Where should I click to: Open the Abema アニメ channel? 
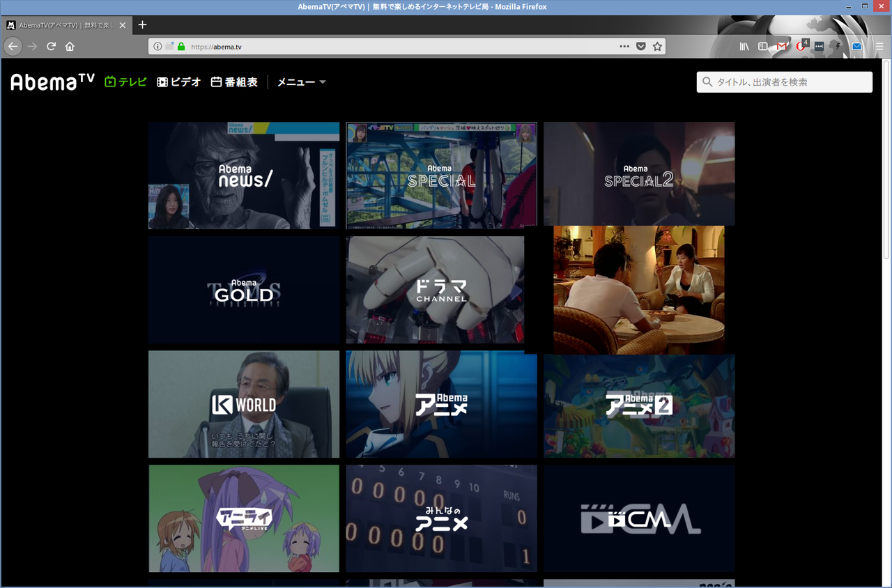tap(441, 404)
